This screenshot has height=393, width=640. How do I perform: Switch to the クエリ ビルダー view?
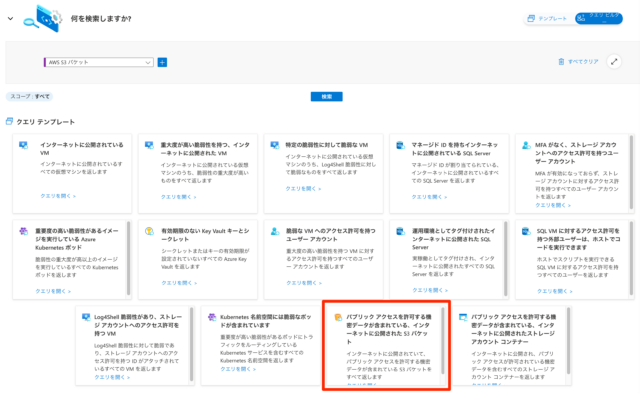598,18
